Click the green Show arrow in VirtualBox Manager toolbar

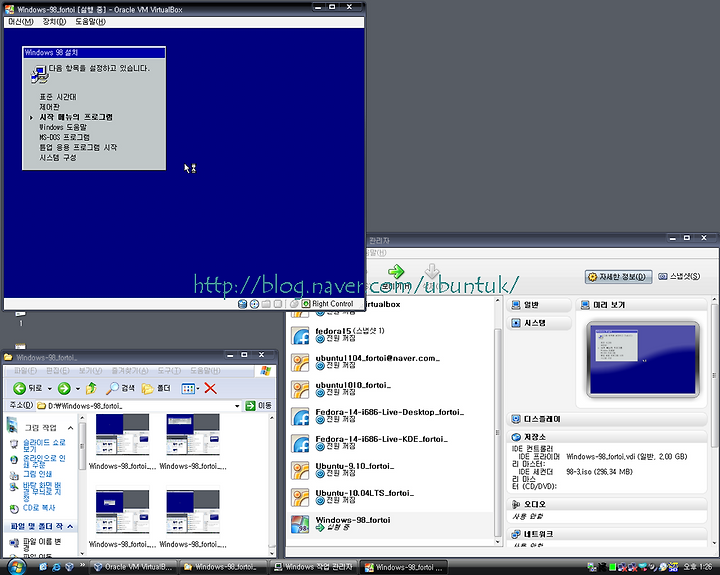pos(396,272)
